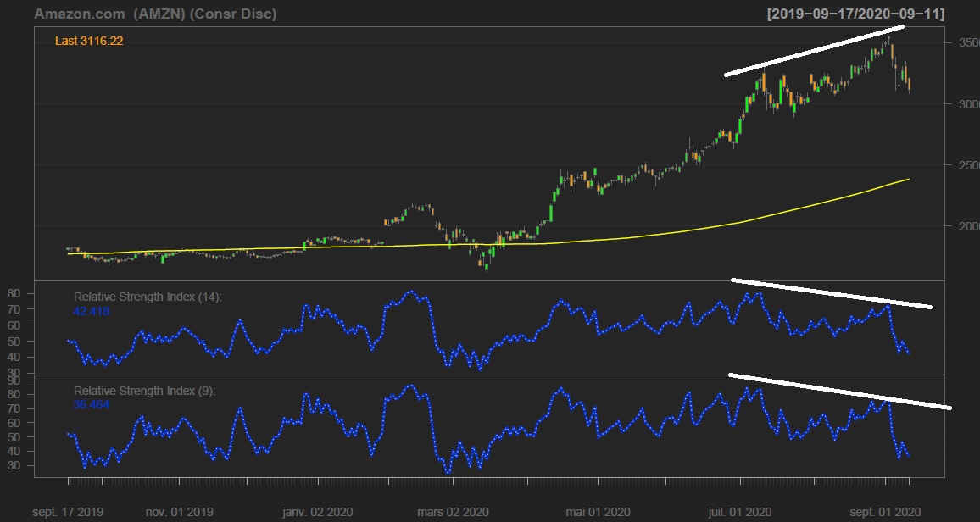Viewport: 980px width, 522px height.
Task: Click the Relative Strength Index (14) label
Action: [x=148, y=297]
